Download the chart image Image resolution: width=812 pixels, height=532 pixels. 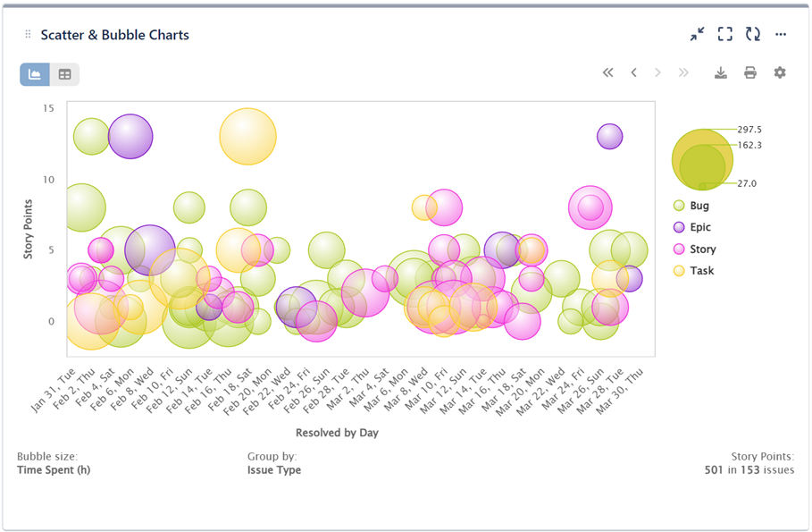point(721,72)
